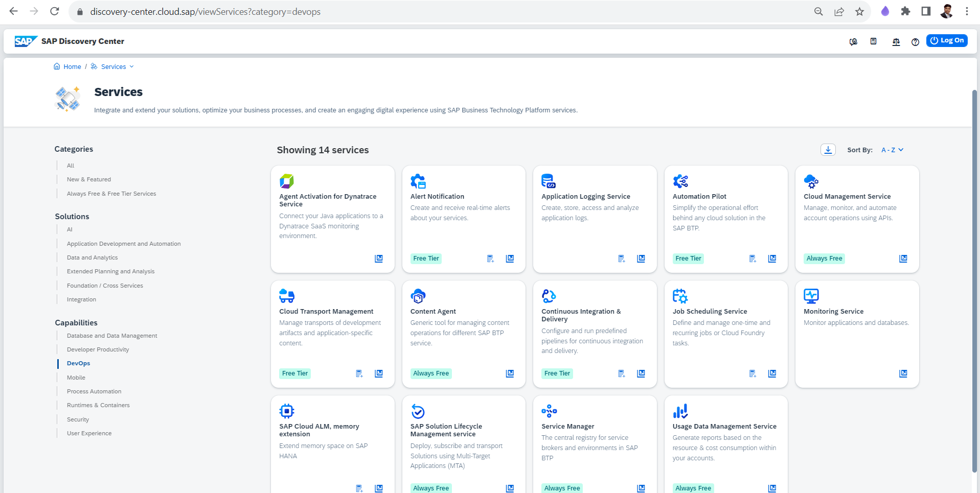Open Alert Notification estimator calculator icon
Image resolution: width=980 pixels, height=493 pixels.
click(490, 259)
